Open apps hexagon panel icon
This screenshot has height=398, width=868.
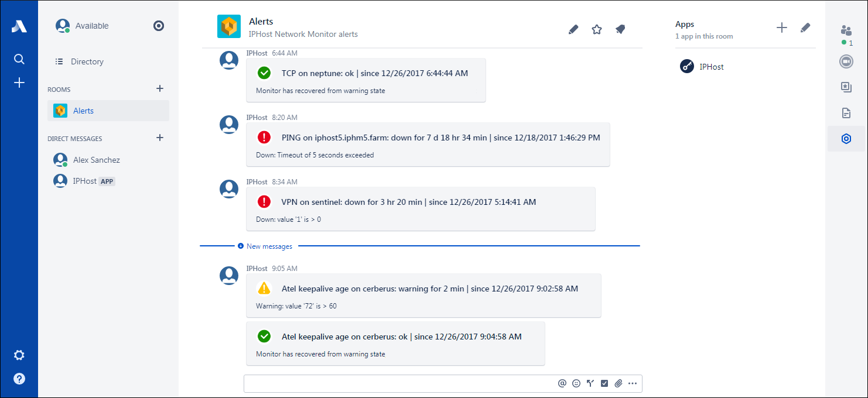[x=846, y=139]
